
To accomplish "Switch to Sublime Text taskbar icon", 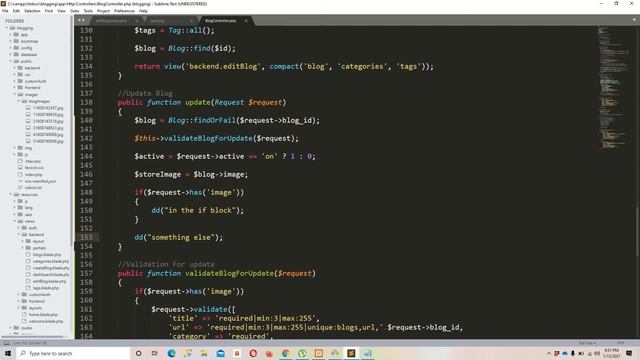I will click(351, 353).
